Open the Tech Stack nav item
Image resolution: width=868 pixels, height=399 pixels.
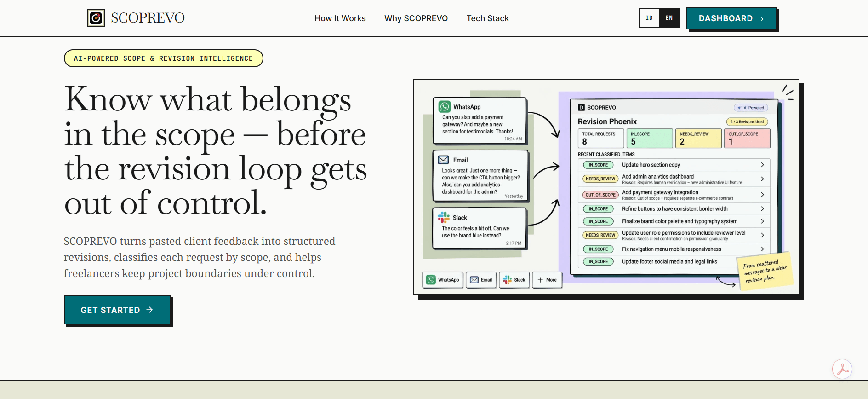pos(488,18)
